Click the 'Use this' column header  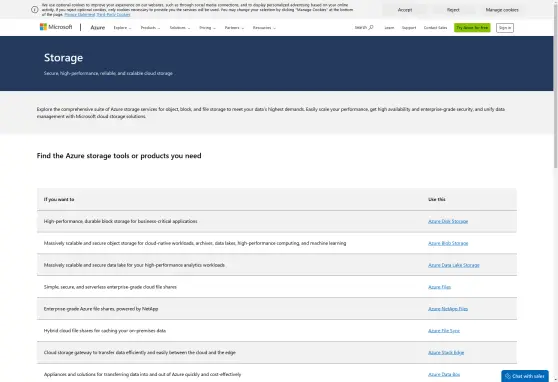pyautogui.click(x=437, y=199)
